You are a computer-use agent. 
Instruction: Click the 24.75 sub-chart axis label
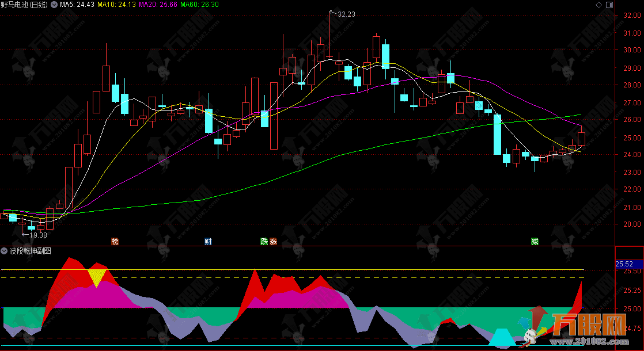632,328
